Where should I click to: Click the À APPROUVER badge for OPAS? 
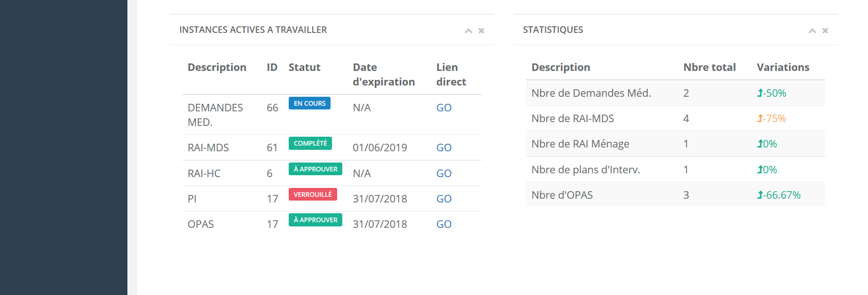315,220
